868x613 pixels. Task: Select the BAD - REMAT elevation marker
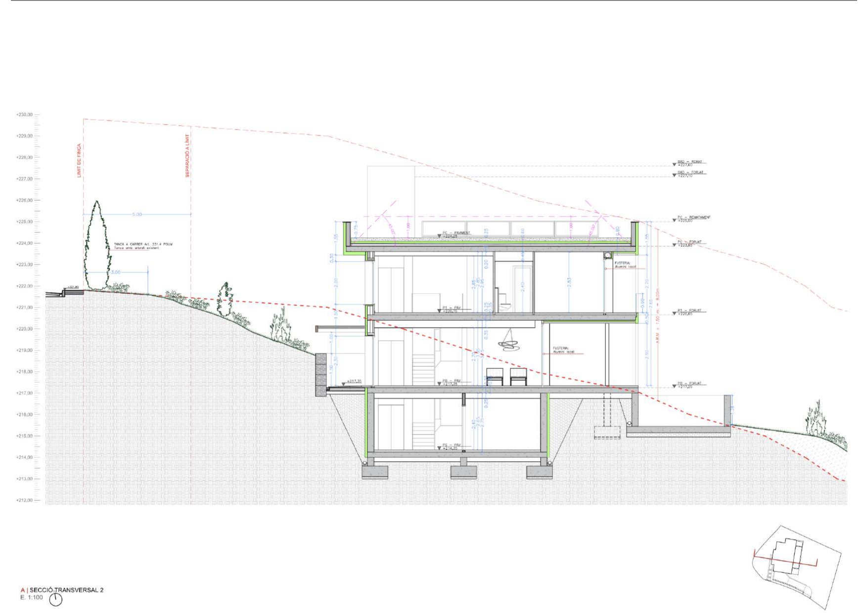(689, 163)
